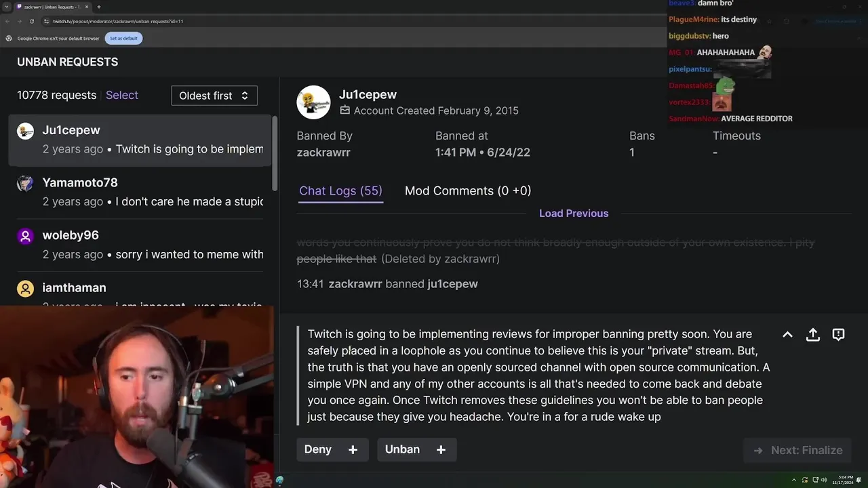Click the Select link beside request count
Image resolution: width=868 pixels, height=488 pixels.
tap(122, 96)
